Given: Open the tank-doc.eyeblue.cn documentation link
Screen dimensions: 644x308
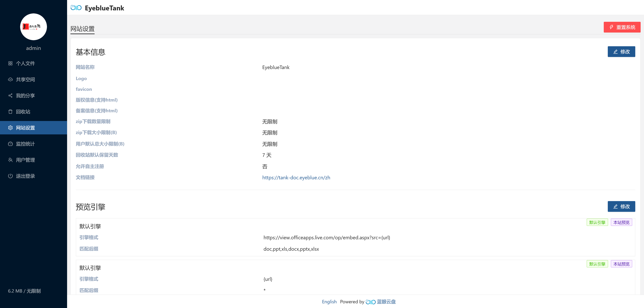Looking at the screenshot, I should pos(296,178).
